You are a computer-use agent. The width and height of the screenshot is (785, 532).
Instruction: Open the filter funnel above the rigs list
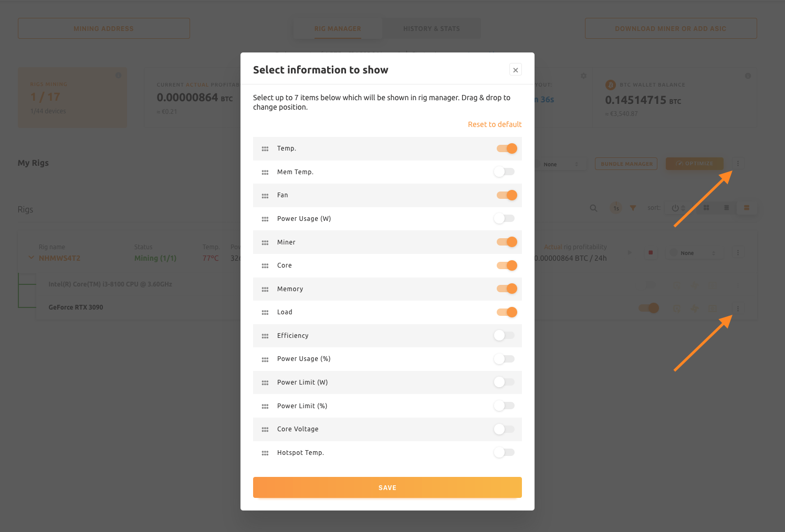633,208
